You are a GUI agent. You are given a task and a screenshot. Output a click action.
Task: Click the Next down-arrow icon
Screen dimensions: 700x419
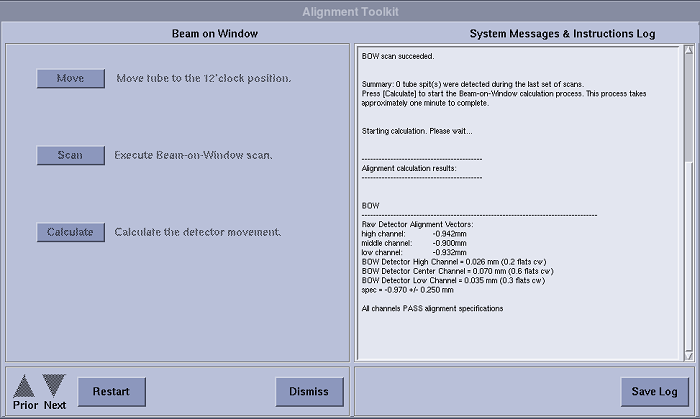[x=54, y=385]
